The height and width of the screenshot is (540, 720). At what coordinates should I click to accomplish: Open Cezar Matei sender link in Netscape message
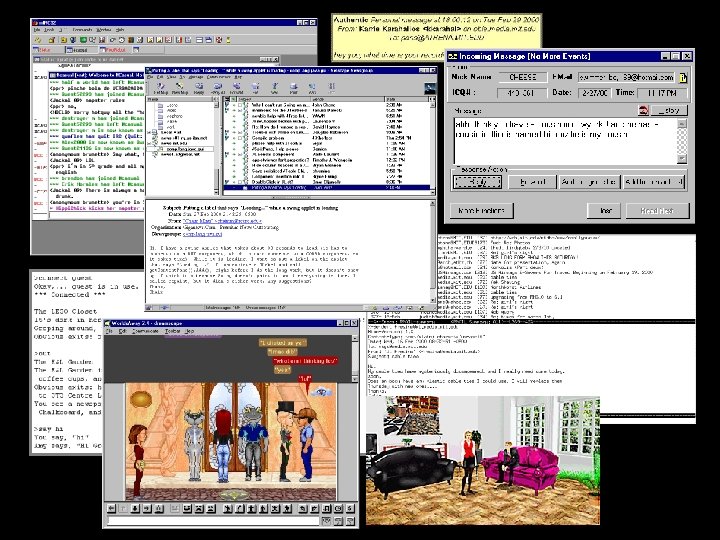coord(222,221)
